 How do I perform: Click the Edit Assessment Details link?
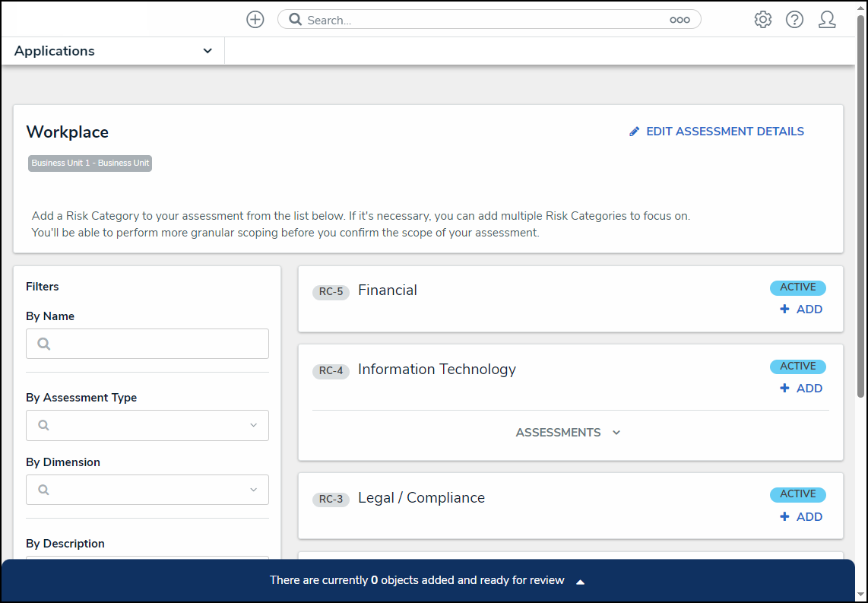pyautogui.click(x=724, y=132)
